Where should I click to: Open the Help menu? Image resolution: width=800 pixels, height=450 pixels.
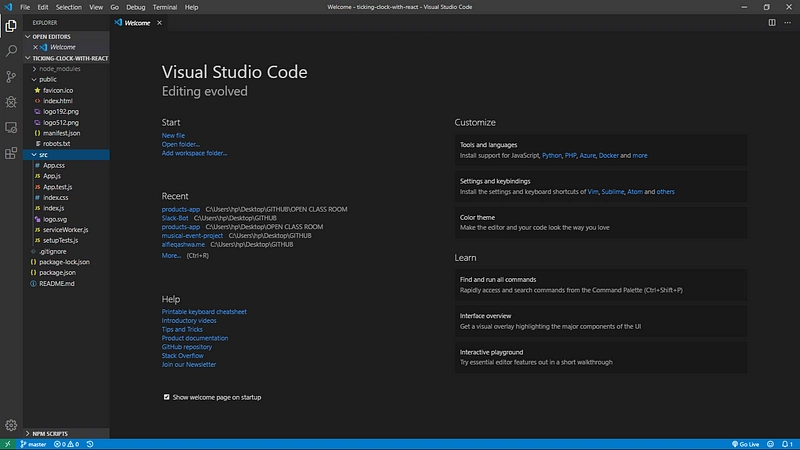click(191, 7)
